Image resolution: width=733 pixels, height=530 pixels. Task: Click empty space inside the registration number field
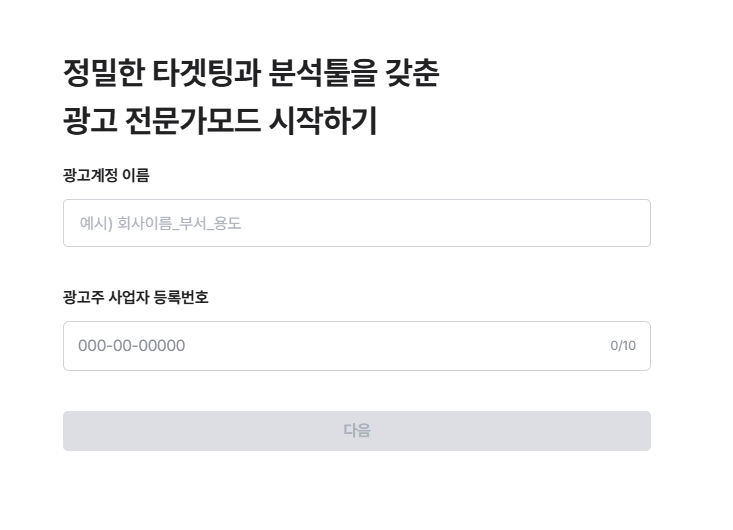[397, 346]
